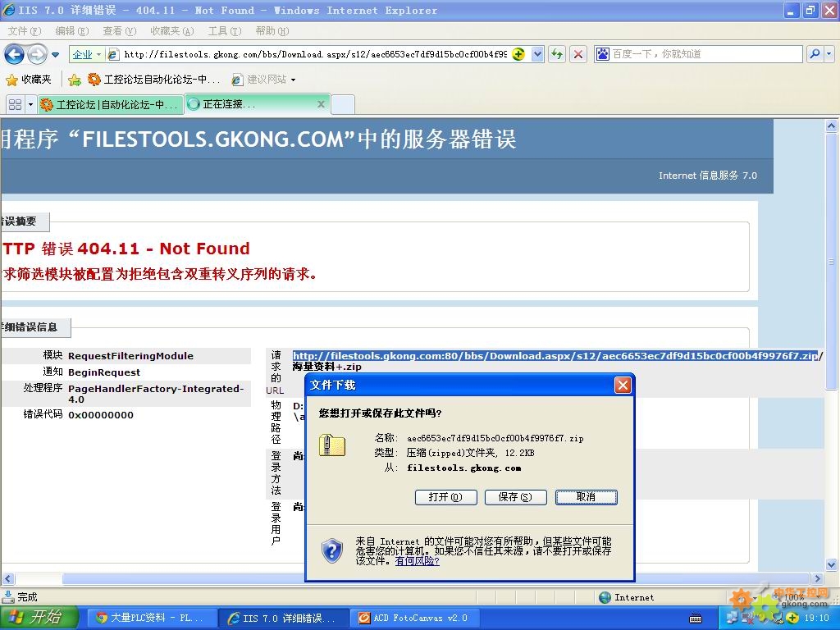Open the 编辑(E) menu

click(72, 31)
